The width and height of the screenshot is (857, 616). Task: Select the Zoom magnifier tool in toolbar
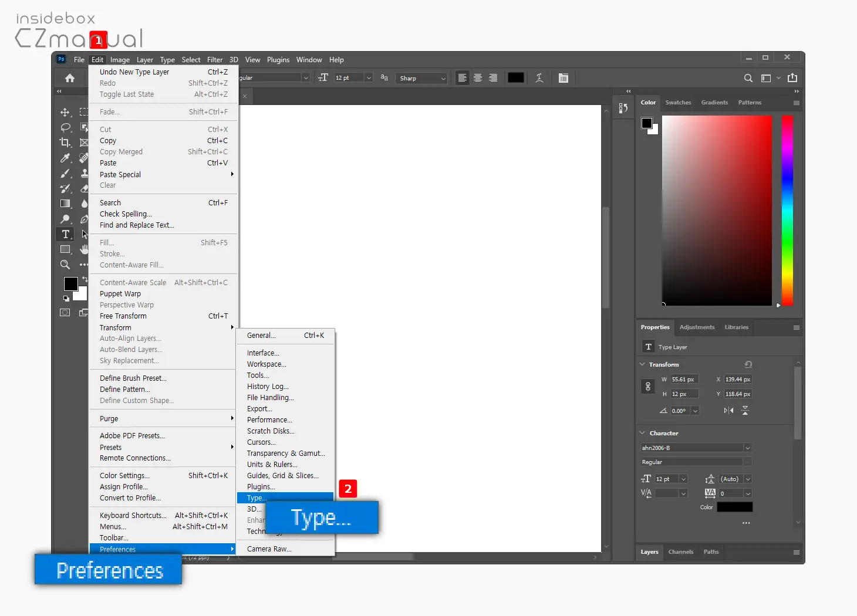coord(65,265)
